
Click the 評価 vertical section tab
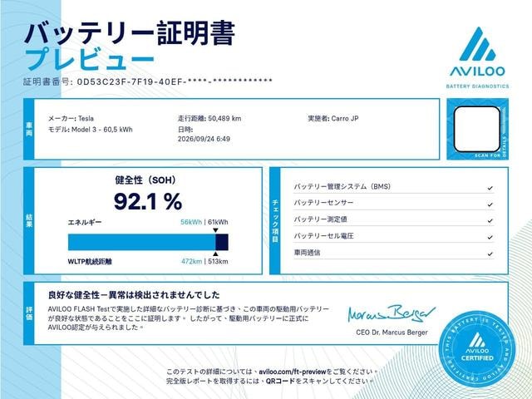click(x=29, y=313)
